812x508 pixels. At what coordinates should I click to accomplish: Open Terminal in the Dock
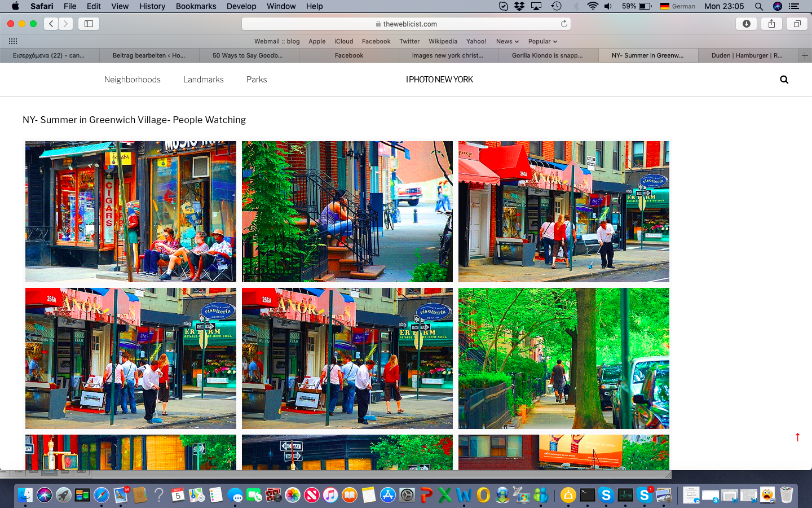(x=587, y=495)
